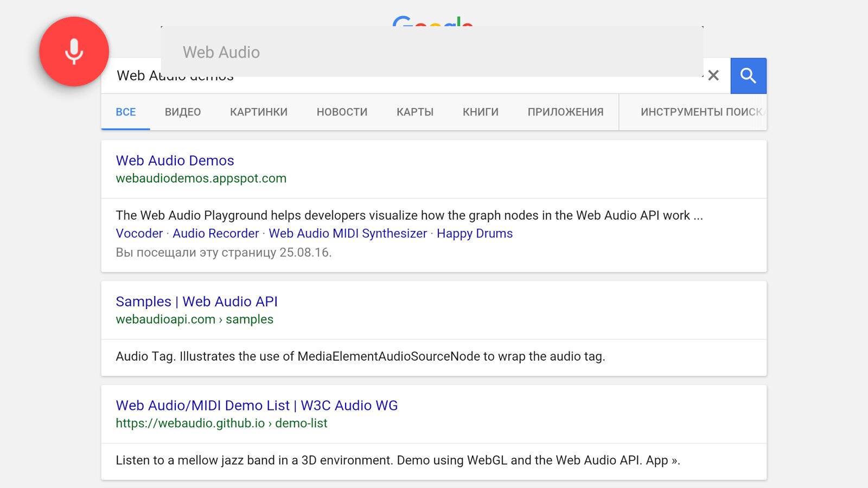Screen dimensions: 868x488
Task: Open the КАРТИНКИ tab
Action: click(x=259, y=112)
